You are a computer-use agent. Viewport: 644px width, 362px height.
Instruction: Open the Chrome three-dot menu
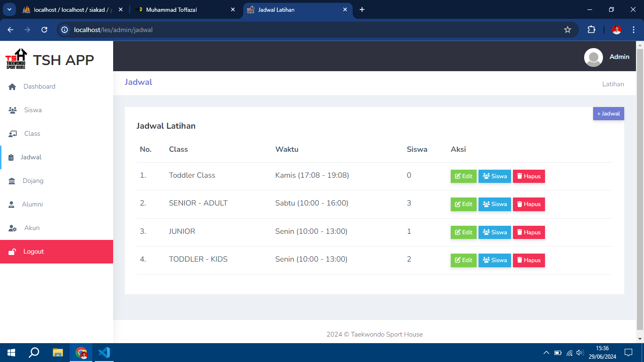pos(634,30)
